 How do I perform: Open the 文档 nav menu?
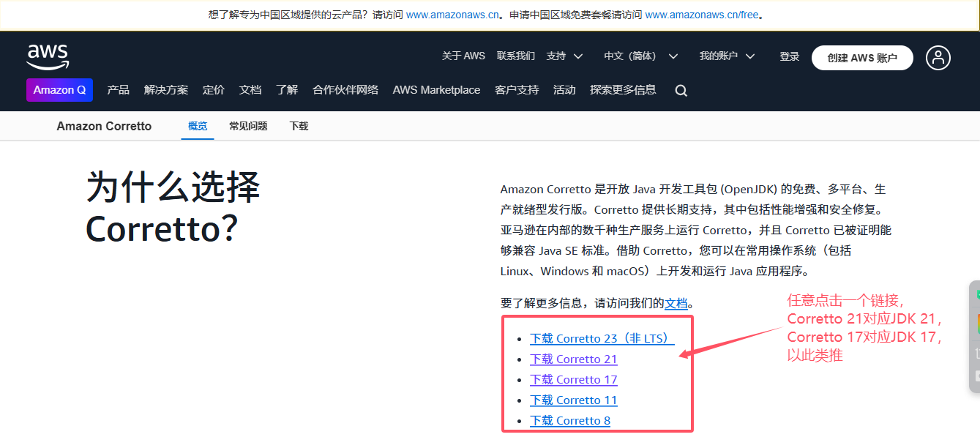click(250, 90)
